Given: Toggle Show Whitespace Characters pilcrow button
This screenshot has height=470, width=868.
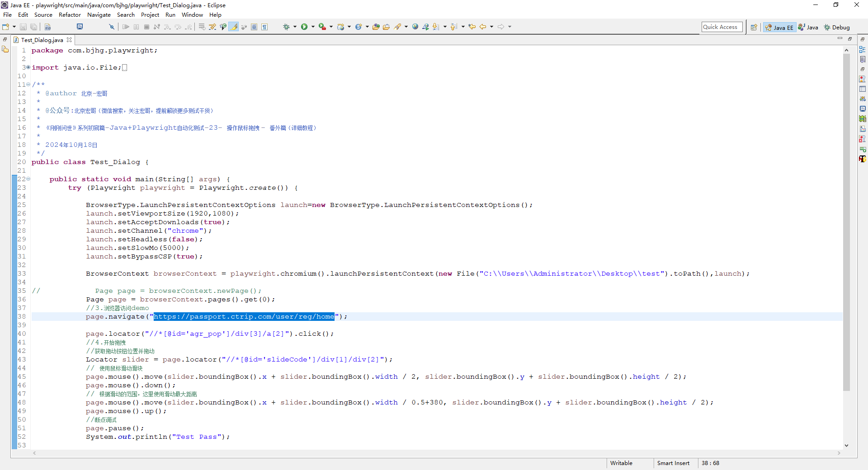Looking at the screenshot, I should [x=264, y=27].
